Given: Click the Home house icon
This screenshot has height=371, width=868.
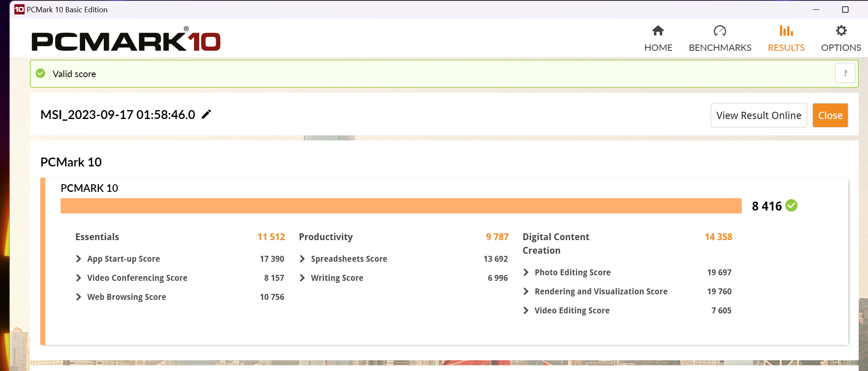Looking at the screenshot, I should (658, 31).
